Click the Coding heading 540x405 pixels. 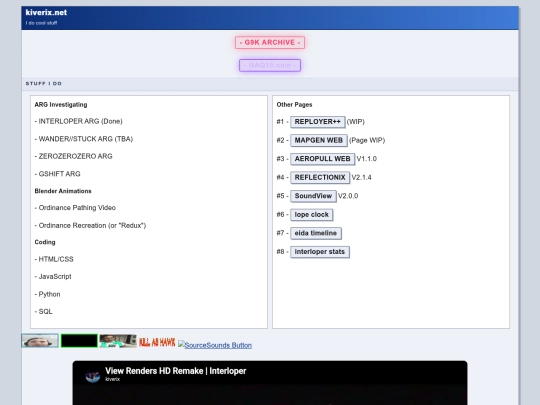[45, 242]
